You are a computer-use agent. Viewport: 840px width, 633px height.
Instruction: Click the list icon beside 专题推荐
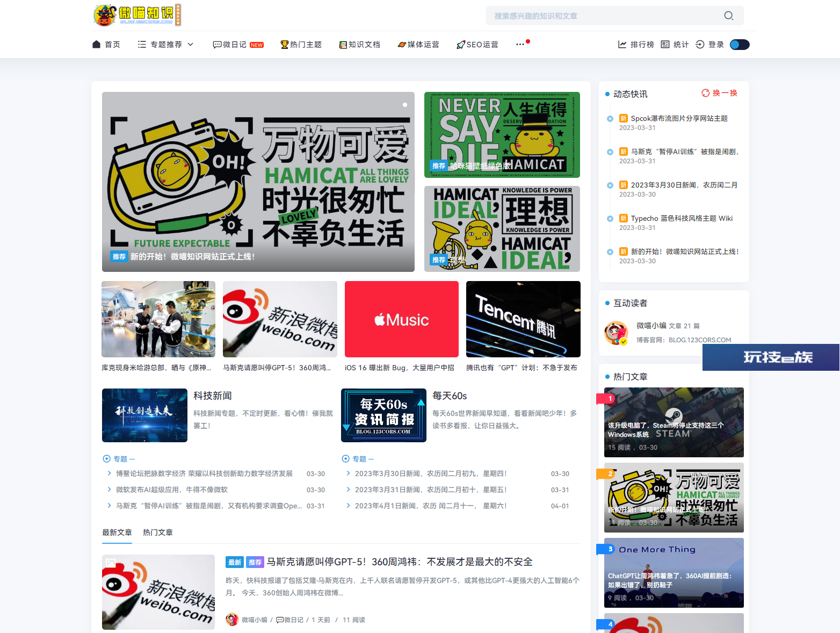(x=142, y=44)
